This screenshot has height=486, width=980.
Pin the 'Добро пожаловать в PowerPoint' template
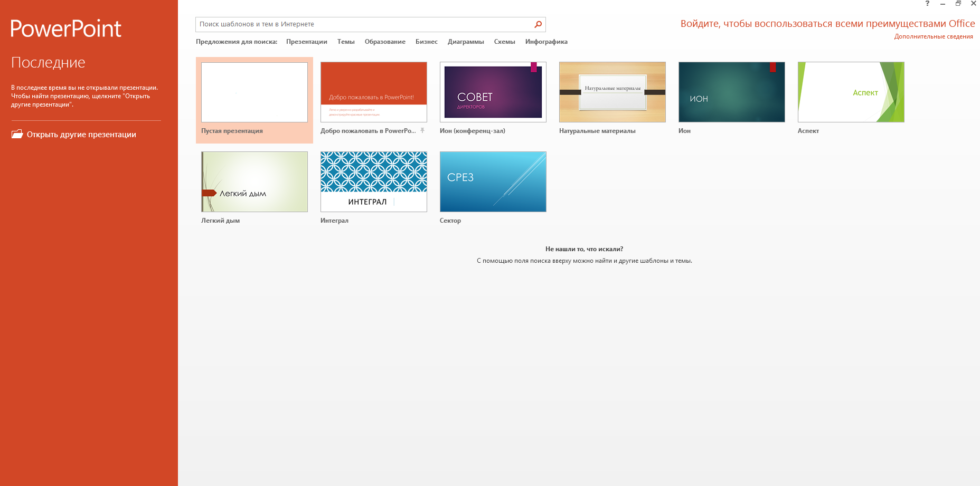422,130
